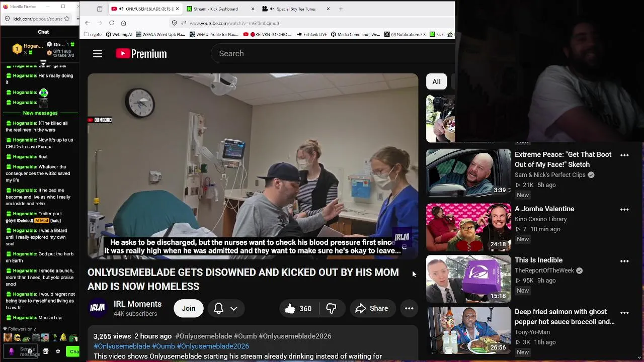Open options for Deep fried salmon video
This screenshot has height=362, width=644.
624,313
